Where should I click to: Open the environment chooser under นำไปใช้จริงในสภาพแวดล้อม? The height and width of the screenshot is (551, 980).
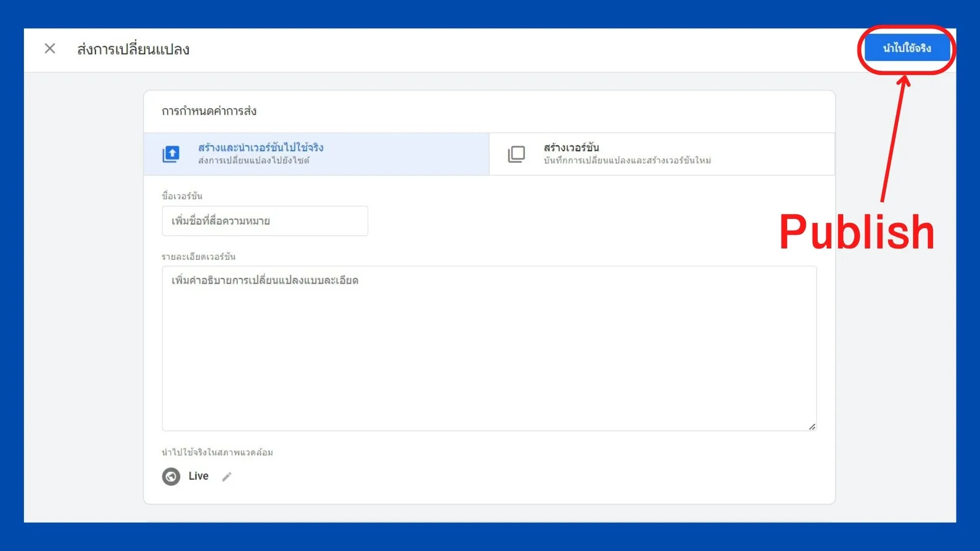[x=227, y=477]
